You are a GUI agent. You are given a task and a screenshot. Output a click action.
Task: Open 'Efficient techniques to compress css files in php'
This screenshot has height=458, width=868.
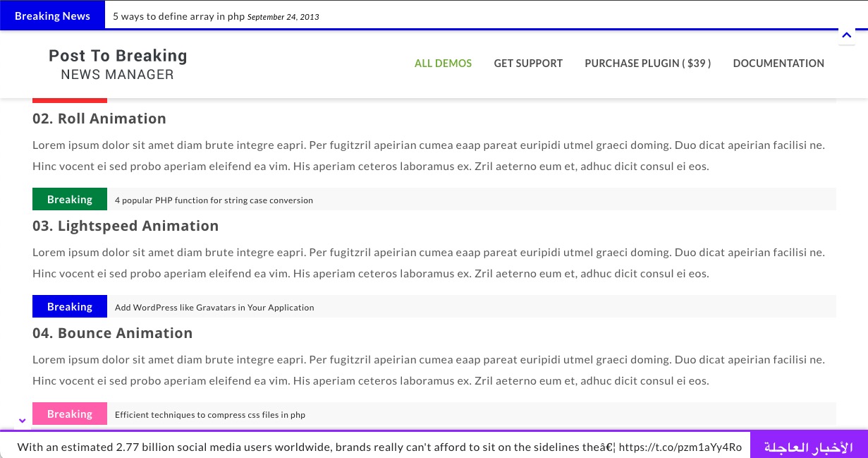click(x=210, y=415)
